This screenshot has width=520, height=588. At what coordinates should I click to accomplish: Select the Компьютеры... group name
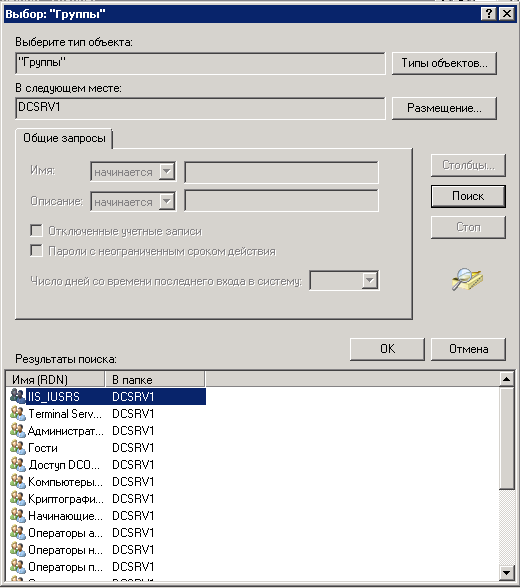point(65,482)
